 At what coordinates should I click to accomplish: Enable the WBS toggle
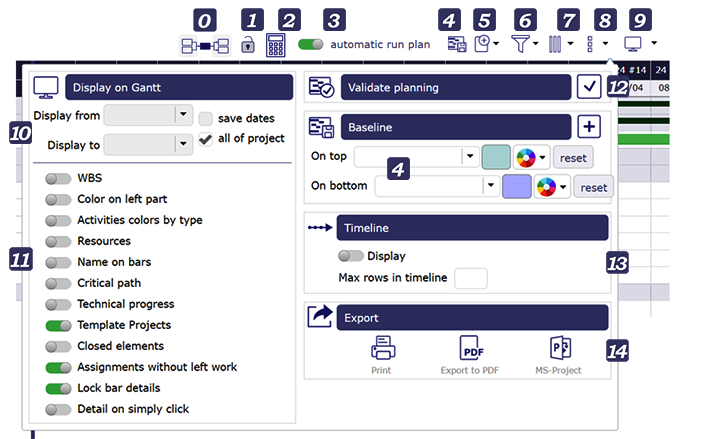pos(58,179)
